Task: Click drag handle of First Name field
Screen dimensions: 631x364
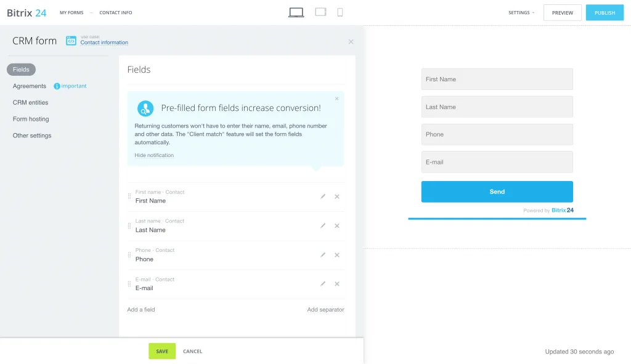Action: click(129, 196)
